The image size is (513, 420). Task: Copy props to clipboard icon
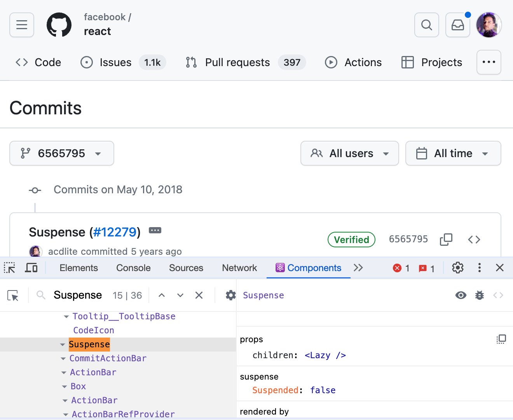pyautogui.click(x=501, y=339)
